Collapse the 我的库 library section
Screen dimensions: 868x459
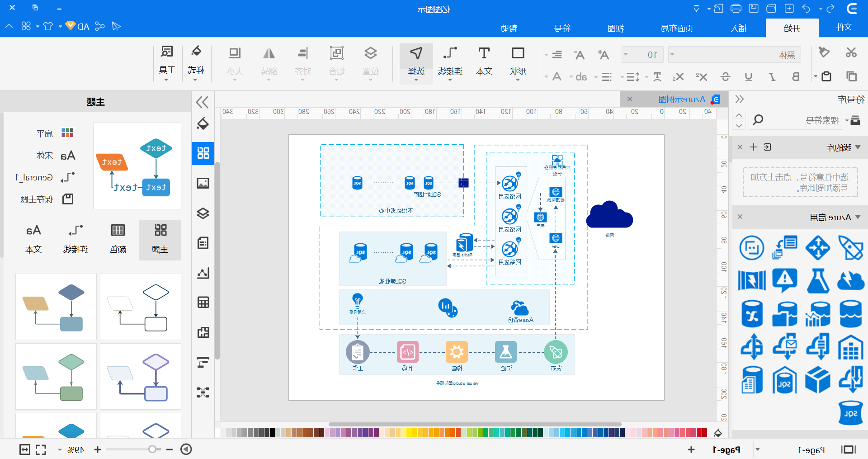(858, 147)
